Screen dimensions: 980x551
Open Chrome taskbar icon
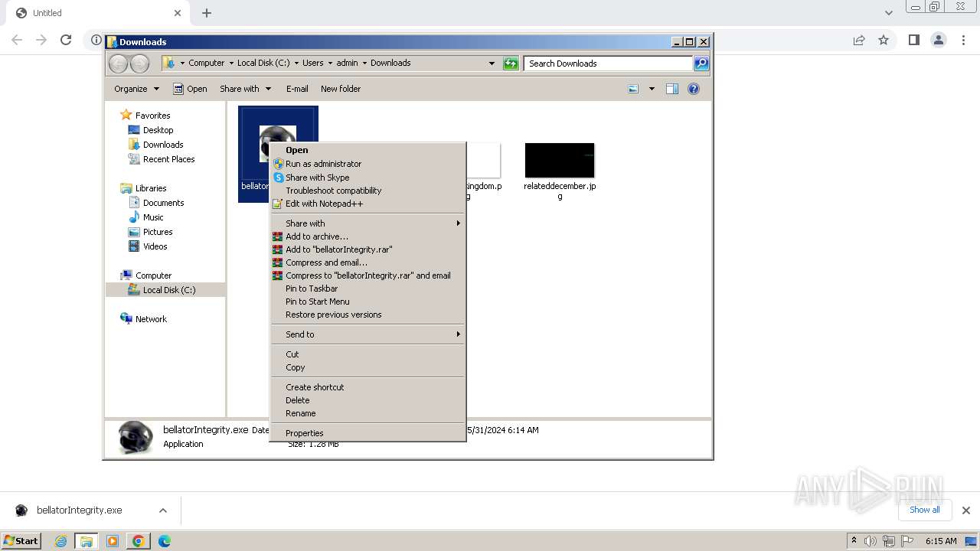tap(138, 541)
